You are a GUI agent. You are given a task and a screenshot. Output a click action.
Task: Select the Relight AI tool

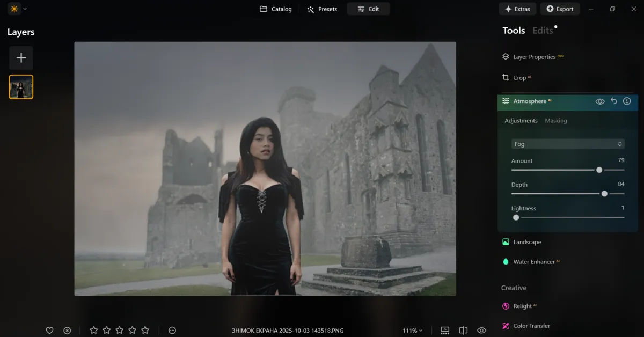pyautogui.click(x=523, y=306)
